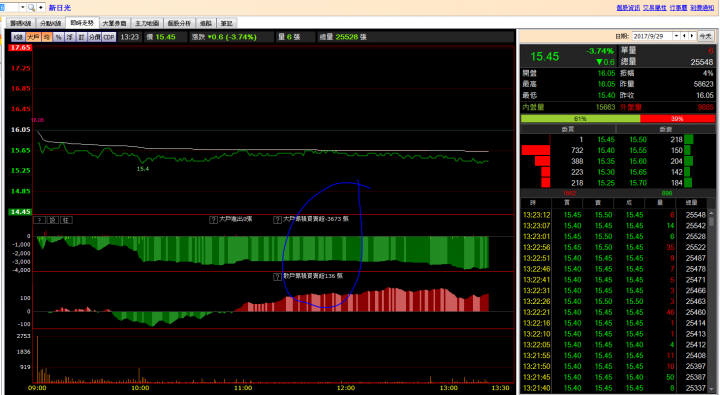
Task: Click the large 15.45 last price in quote panel
Action: [x=545, y=56]
